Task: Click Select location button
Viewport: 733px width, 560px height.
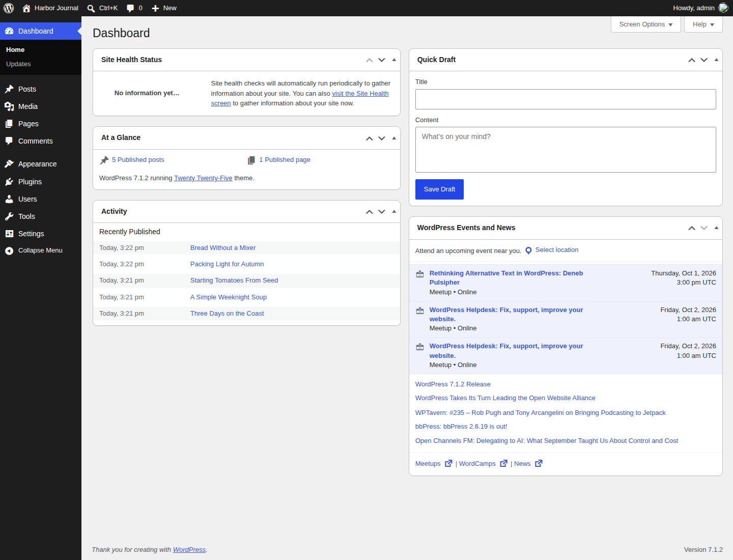Action: [552, 250]
